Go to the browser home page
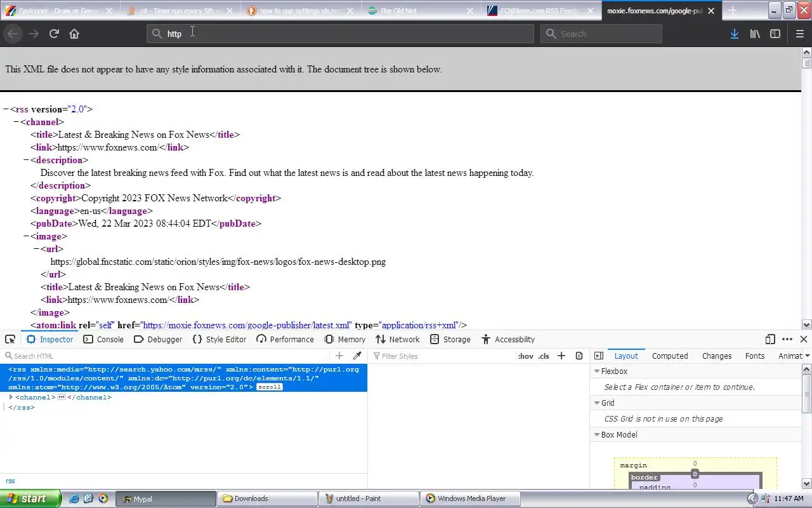 pos(74,34)
